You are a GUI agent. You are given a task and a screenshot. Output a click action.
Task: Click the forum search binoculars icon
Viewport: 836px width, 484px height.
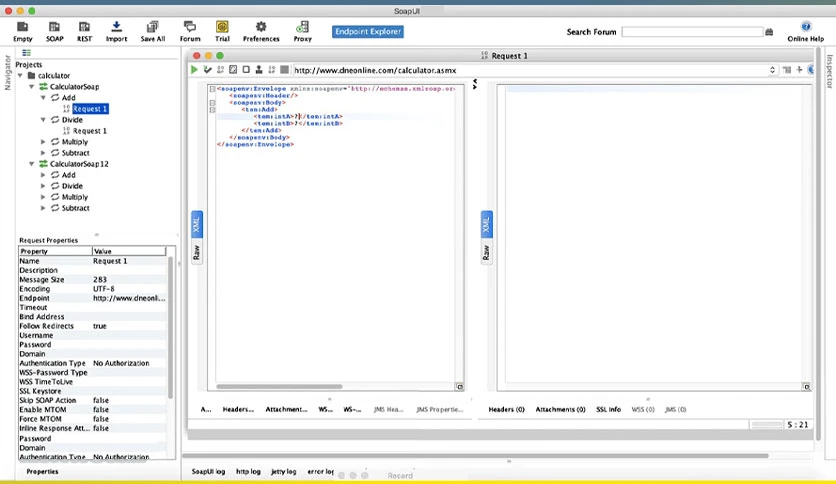(x=769, y=32)
